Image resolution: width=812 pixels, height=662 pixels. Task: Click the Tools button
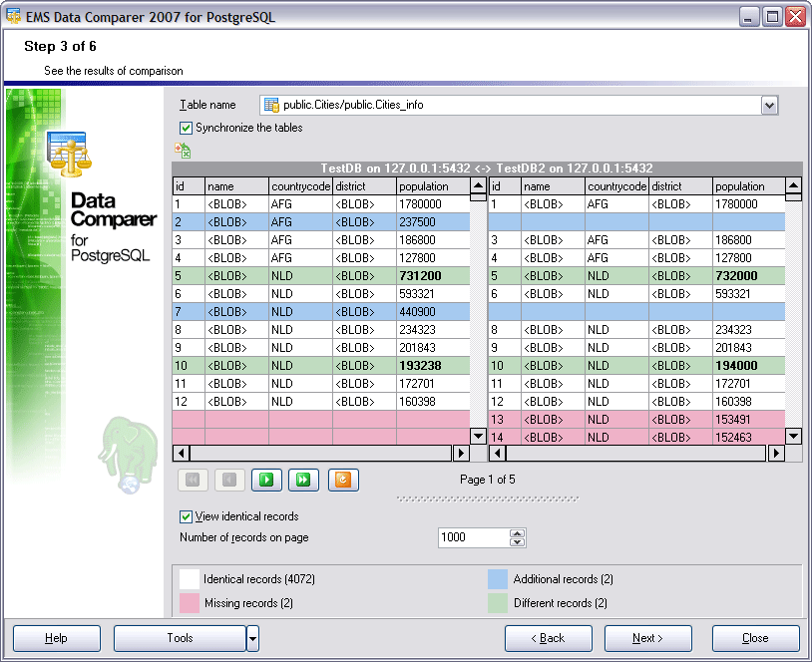[x=180, y=638]
